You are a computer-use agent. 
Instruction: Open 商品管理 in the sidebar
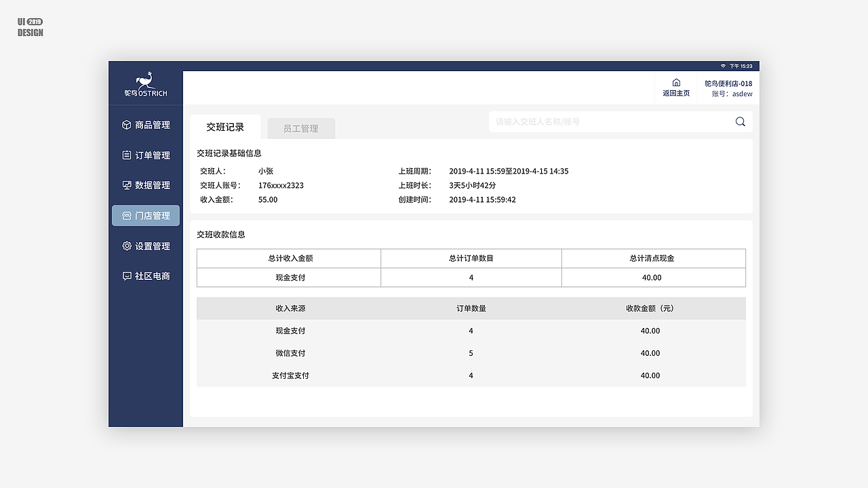point(146,125)
